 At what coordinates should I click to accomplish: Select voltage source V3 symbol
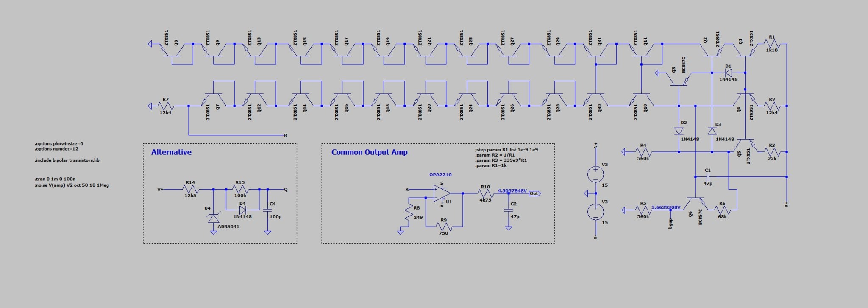pyautogui.click(x=595, y=212)
